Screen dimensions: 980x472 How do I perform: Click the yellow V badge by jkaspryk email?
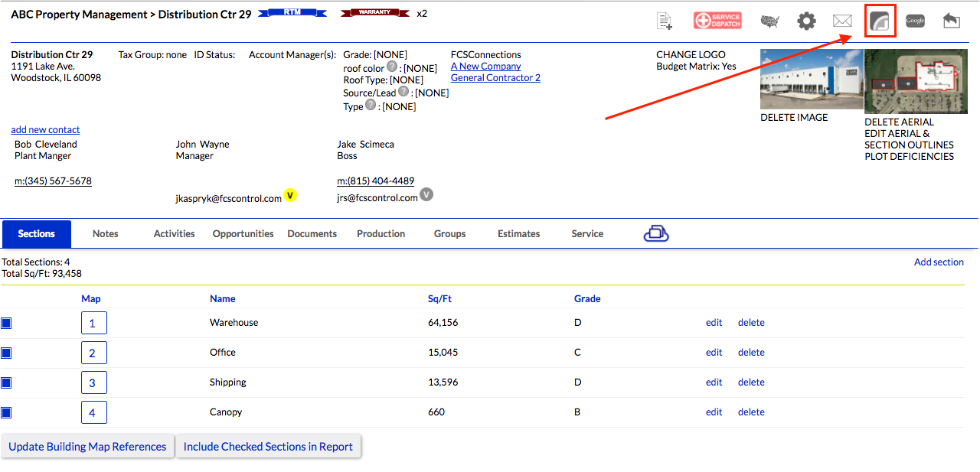290,195
